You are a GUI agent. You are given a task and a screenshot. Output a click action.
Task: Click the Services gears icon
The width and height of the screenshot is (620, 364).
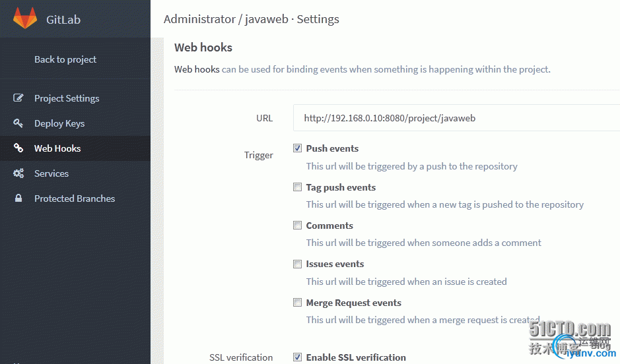pos(18,173)
